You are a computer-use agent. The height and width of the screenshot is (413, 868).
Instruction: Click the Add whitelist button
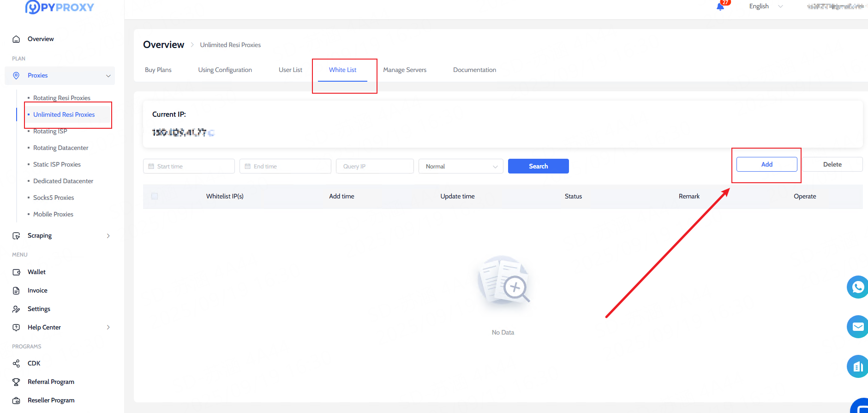pyautogui.click(x=766, y=164)
